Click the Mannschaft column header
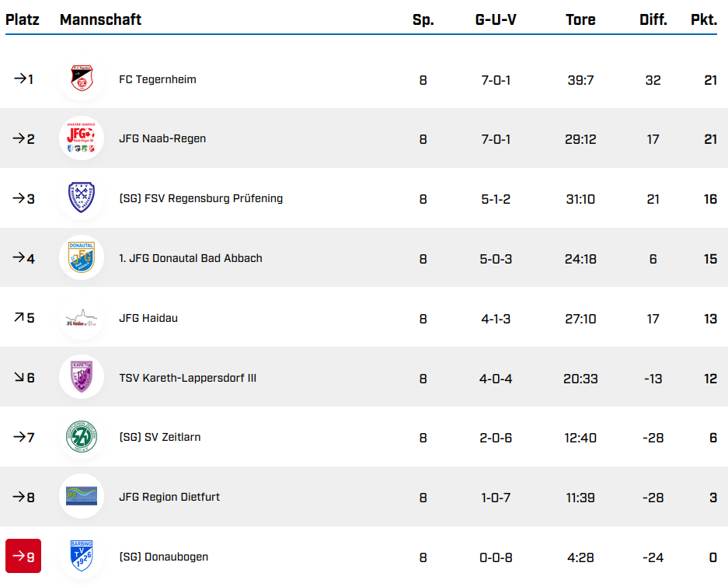 pos(100,19)
